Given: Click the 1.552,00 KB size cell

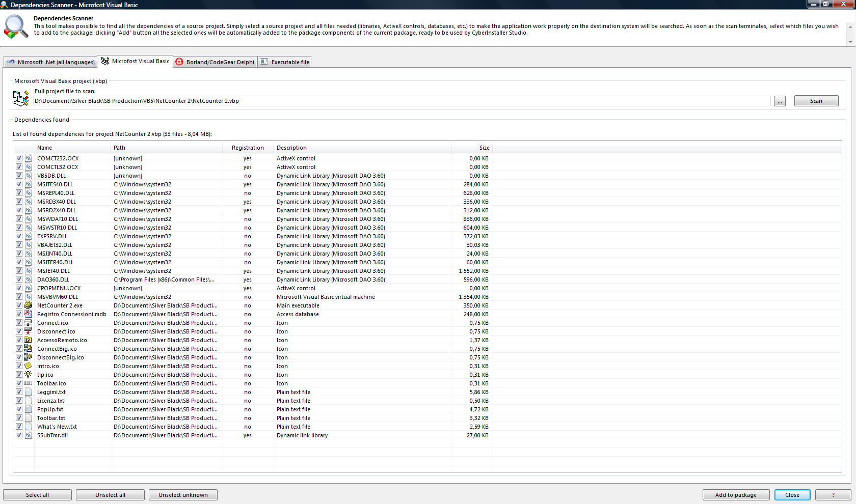Looking at the screenshot, I should (x=473, y=271).
